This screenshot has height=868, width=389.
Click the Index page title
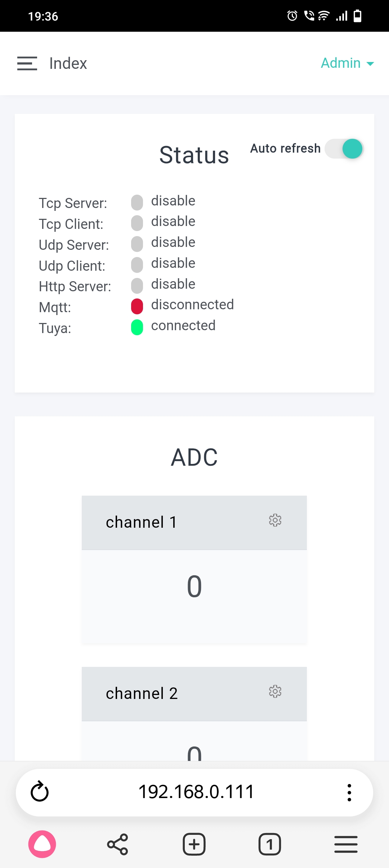click(68, 63)
